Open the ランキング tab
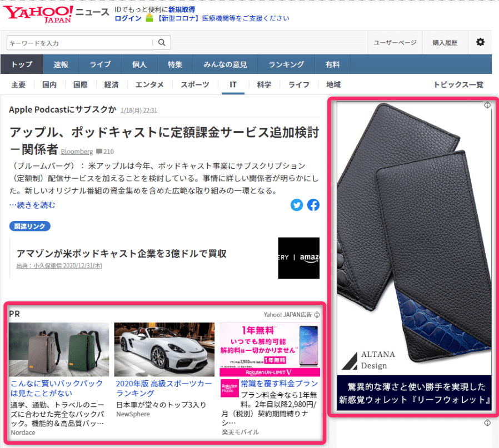This screenshot has width=499, height=448. (286, 64)
